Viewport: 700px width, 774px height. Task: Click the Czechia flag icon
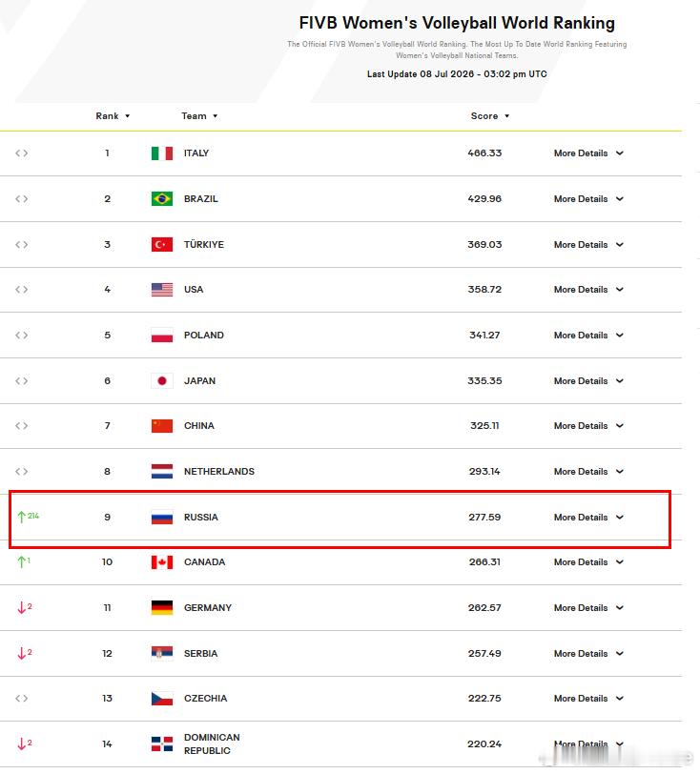pyautogui.click(x=162, y=699)
